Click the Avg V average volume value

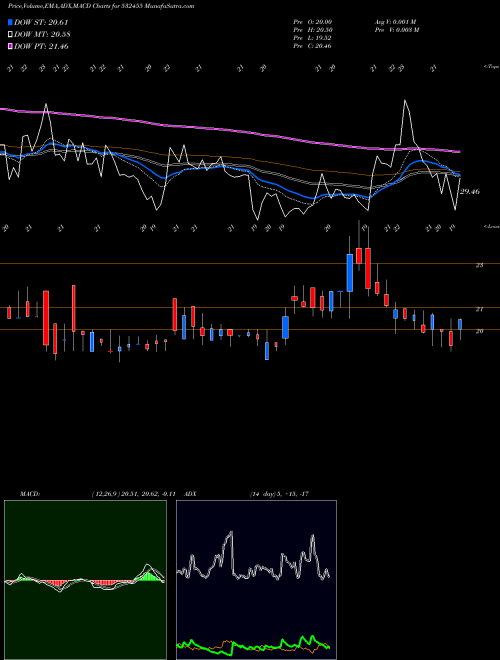pyautogui.click(x=395, y=22)
